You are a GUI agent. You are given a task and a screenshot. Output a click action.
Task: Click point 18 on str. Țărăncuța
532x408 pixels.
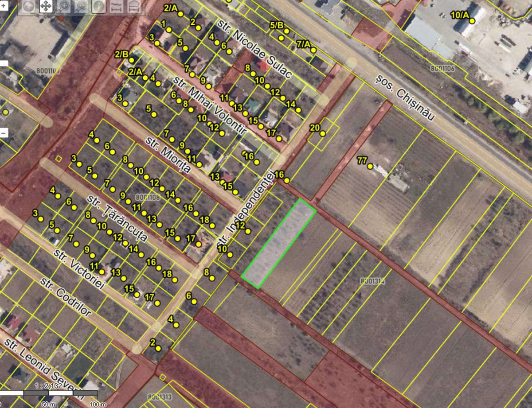[x=175, y=280]
